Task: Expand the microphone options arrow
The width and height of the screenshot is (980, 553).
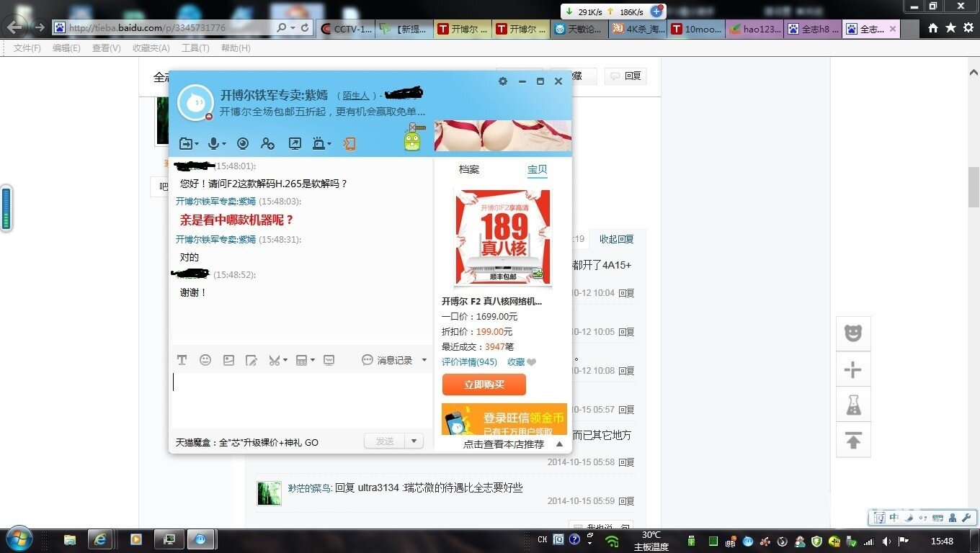Action: pyautogui.click(x=224, y=145)
